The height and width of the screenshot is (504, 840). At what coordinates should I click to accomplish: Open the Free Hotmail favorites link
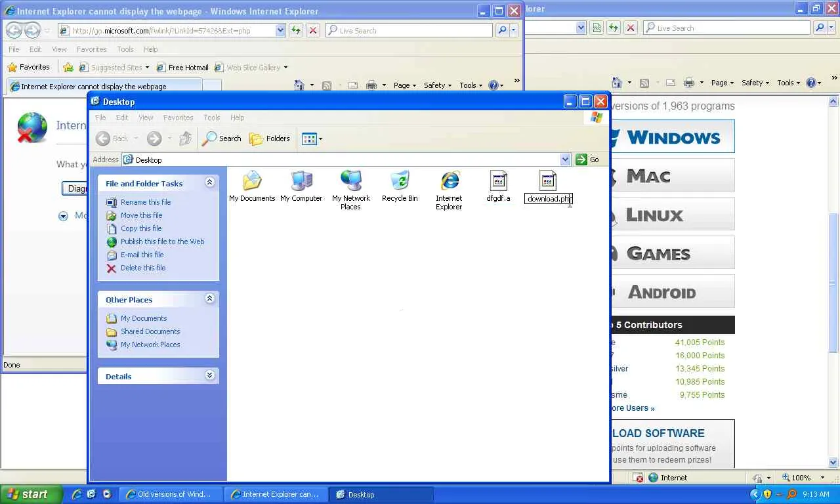pyautogui.click(x=182, y=67)
